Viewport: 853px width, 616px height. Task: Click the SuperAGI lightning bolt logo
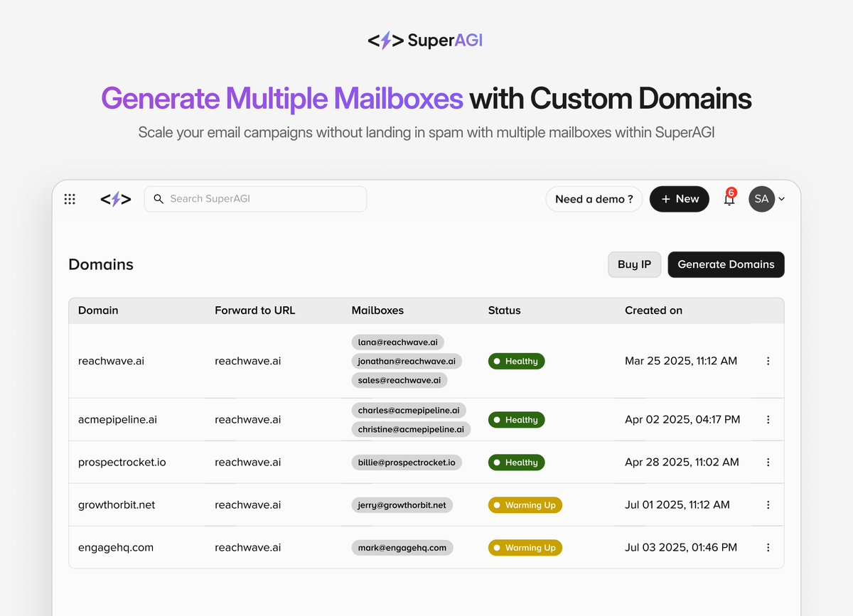114,199
